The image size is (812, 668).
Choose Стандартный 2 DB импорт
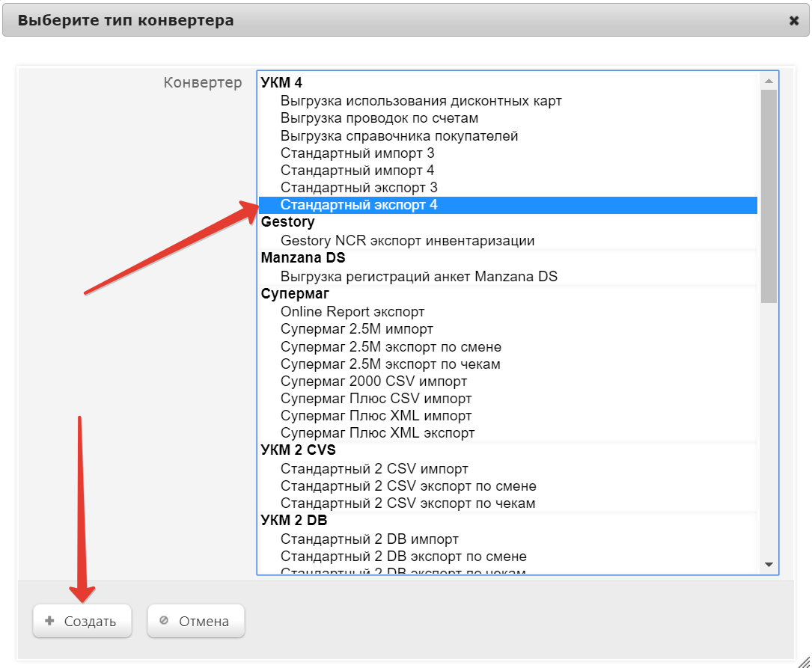(x=508, y=539)
